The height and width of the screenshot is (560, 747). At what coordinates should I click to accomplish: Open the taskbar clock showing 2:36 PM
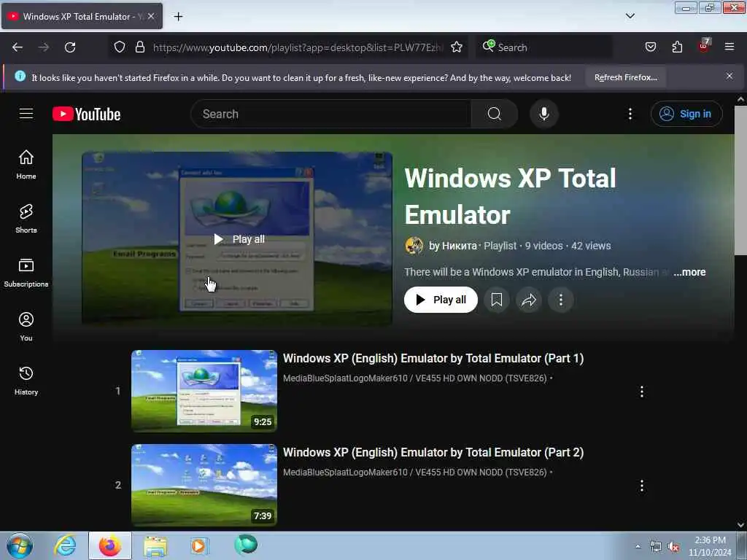point(709,545)
